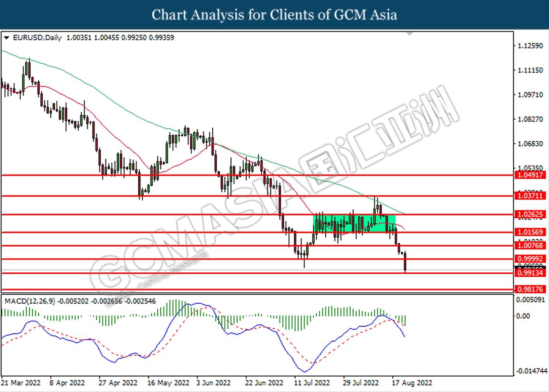Click the 0.005091 MACD scale value
Screen dimensions: 549x392
[x=531, y=300]
